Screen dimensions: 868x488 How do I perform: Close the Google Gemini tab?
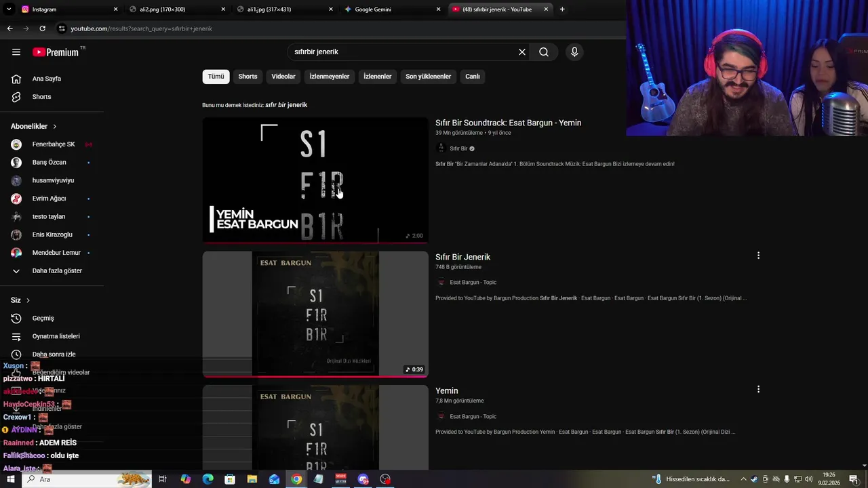tap(438, 9)
